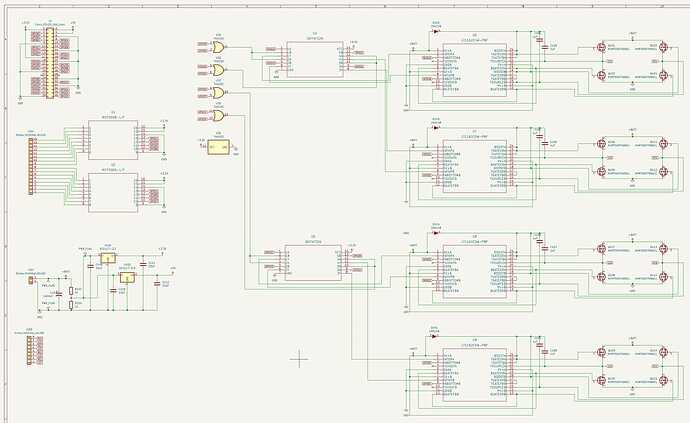Select the upper level-shifter IC near the 16-pin connector
The height and width of the screenshot is (423, 690).
(x=113, y=140)
